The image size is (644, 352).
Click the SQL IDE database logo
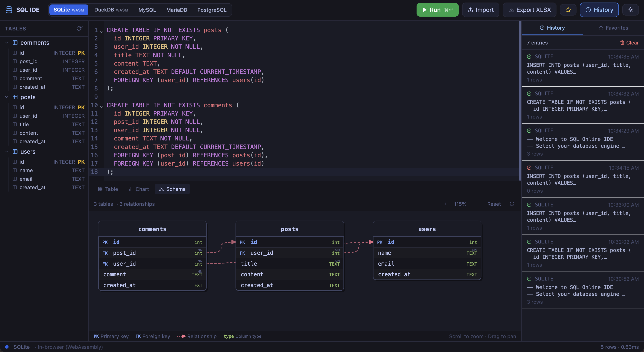point(9,10)
